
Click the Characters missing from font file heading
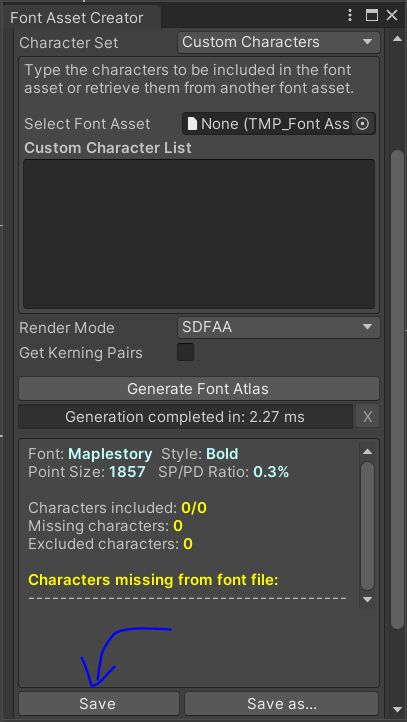coord(153,580)
